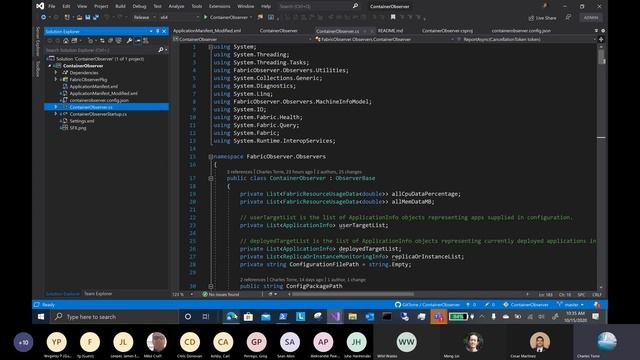Image resolution: width=640 pixels, height=360 pixels.
Task: Click the GitHub repository status bar item
Action: (x=427, y=305)
